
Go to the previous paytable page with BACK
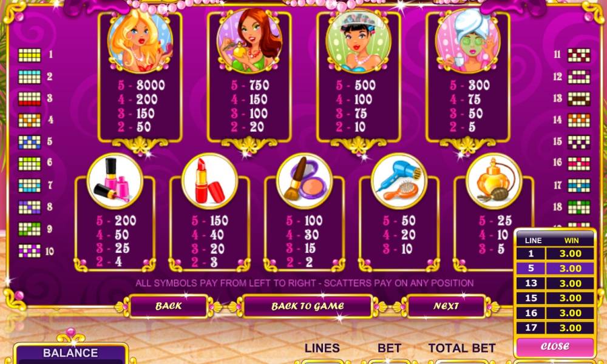coord(169,306)
